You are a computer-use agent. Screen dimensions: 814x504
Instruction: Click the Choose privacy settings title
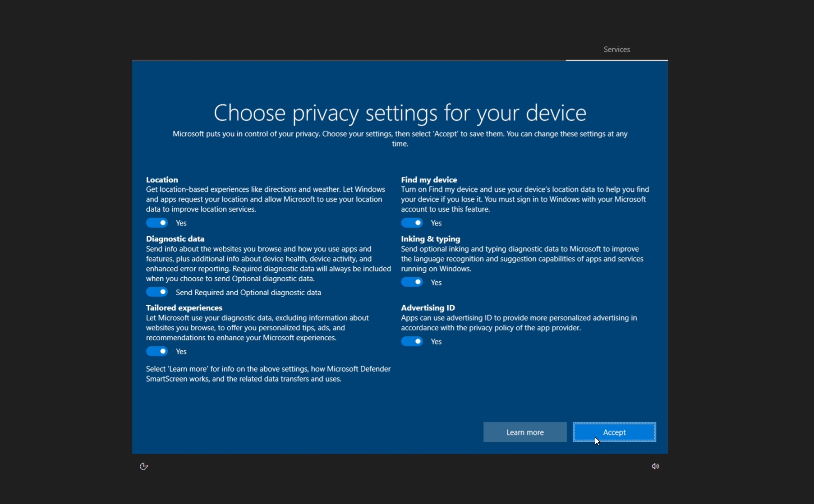coord(400,113)
